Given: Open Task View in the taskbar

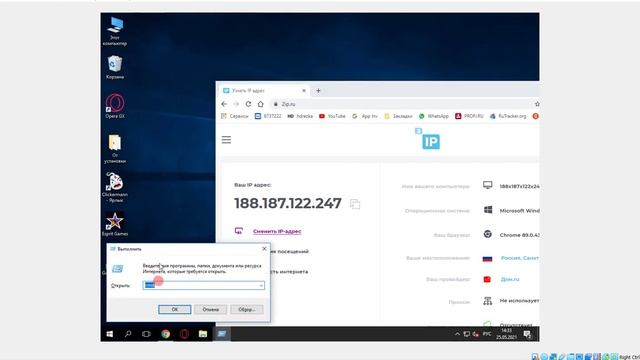Looking at the screenshot, I should click(x=146, y=334).
